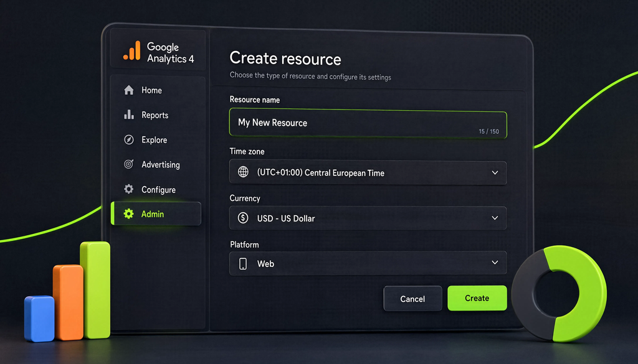Image resolution: width=638 pixels, height=364 pixels.
Task: Open the Central European Time selector
Action: (368, 172)
